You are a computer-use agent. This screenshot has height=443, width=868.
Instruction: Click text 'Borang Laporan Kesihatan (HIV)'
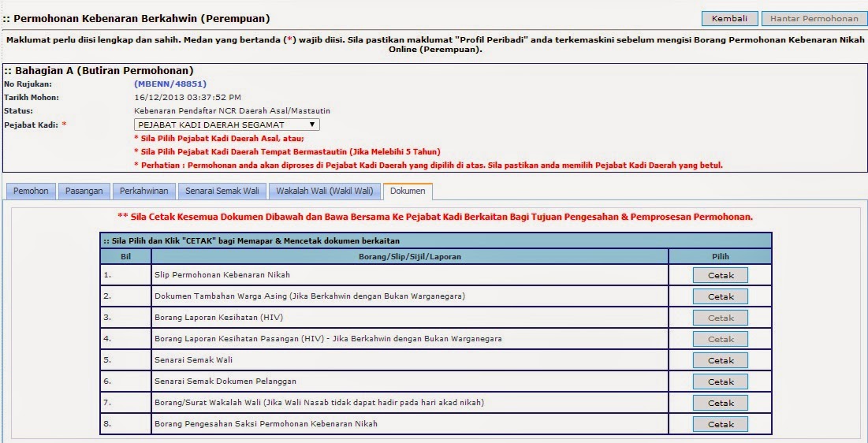[219, 318]
